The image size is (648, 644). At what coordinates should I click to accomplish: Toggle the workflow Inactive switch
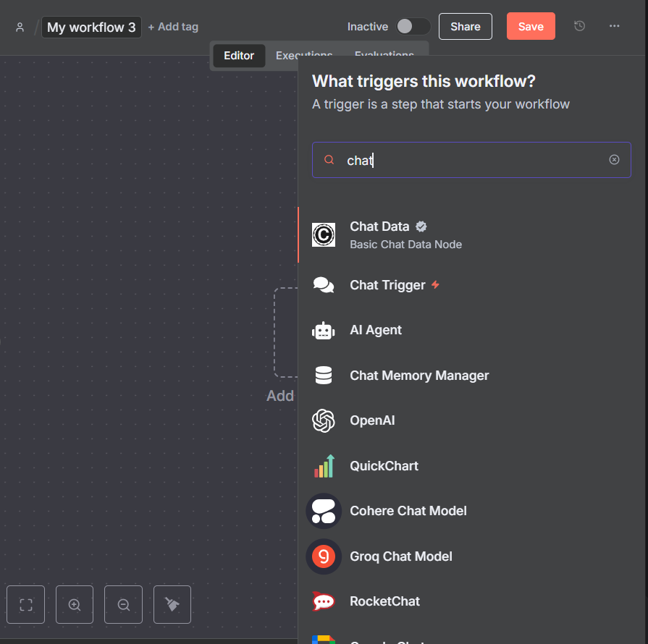pyautogui.click(x=413, y=27)
